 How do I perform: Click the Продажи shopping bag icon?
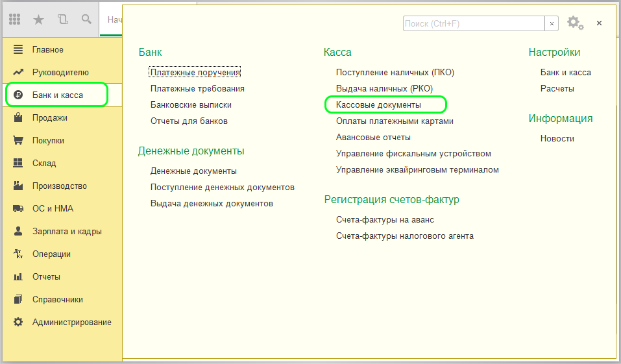coord(18,118)
